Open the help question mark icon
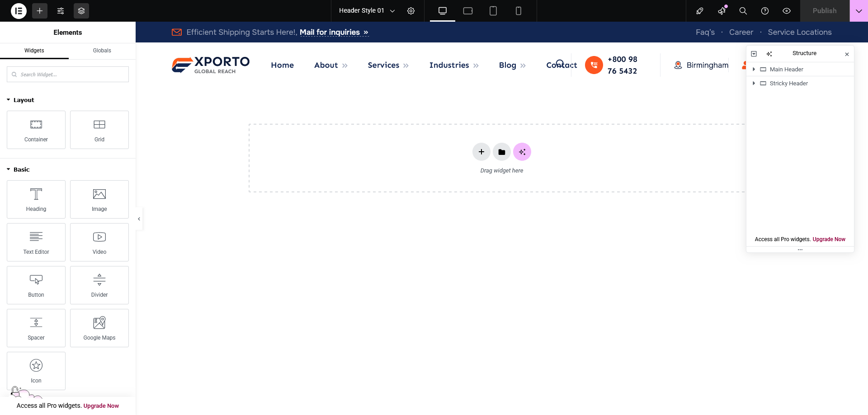This screenshot has width=868, height=415. pos(764,11)
